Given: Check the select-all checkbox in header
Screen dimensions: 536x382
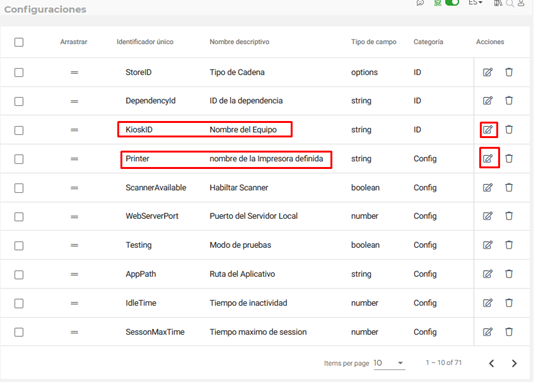Looking at the screenshot, I should (19, 42).
